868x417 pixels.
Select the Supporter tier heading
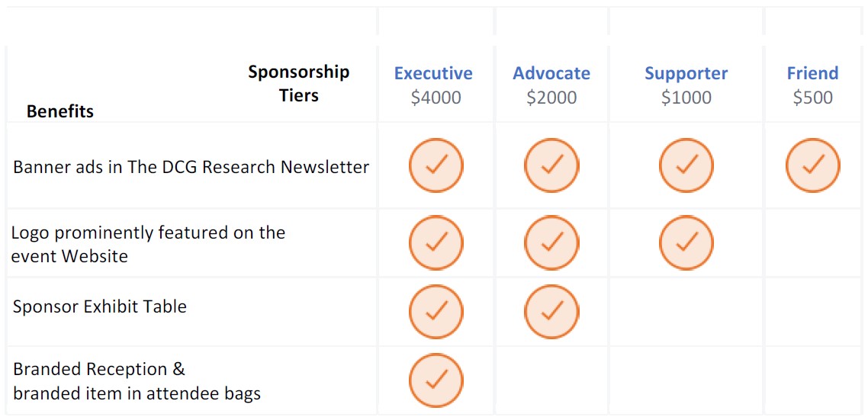pyautogui.click(x=686, y=73)
